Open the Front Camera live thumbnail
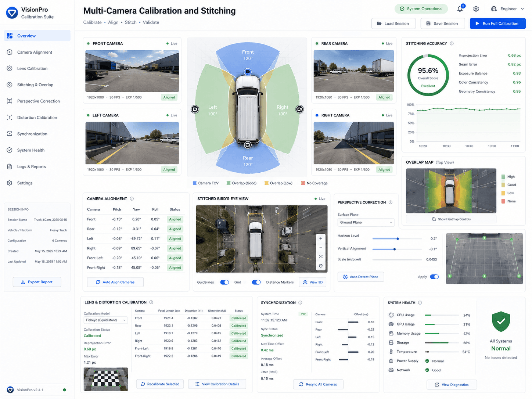This screenshot has width=532, height=399. click(132, 71)
